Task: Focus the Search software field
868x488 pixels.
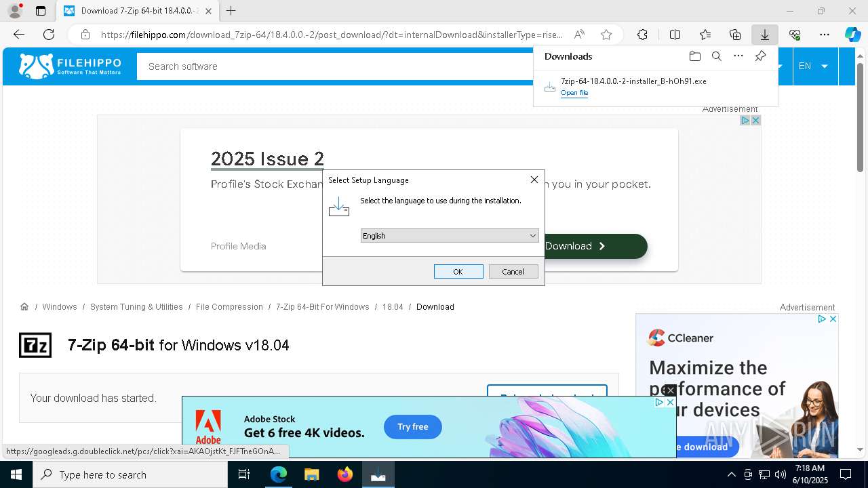Action: tap(335, 66)
